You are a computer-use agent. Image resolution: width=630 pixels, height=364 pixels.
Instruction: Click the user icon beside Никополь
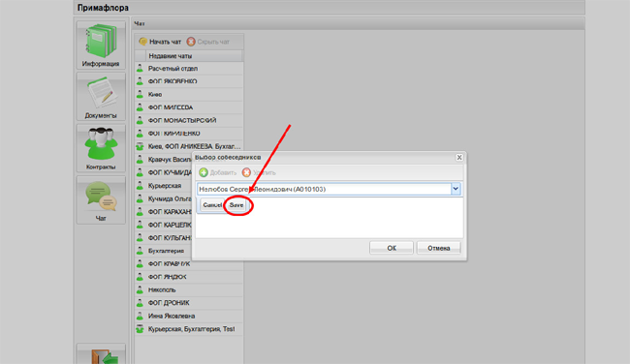[x=140, y=289]
